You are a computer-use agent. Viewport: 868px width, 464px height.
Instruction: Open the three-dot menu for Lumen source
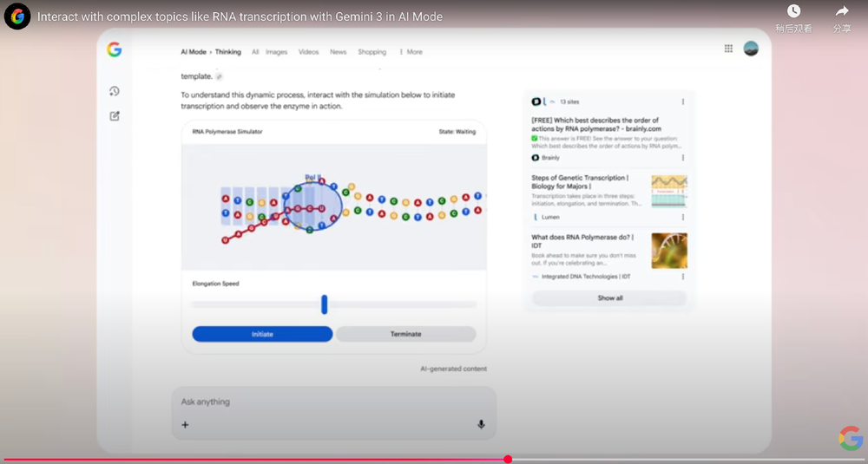click(682, 217)
